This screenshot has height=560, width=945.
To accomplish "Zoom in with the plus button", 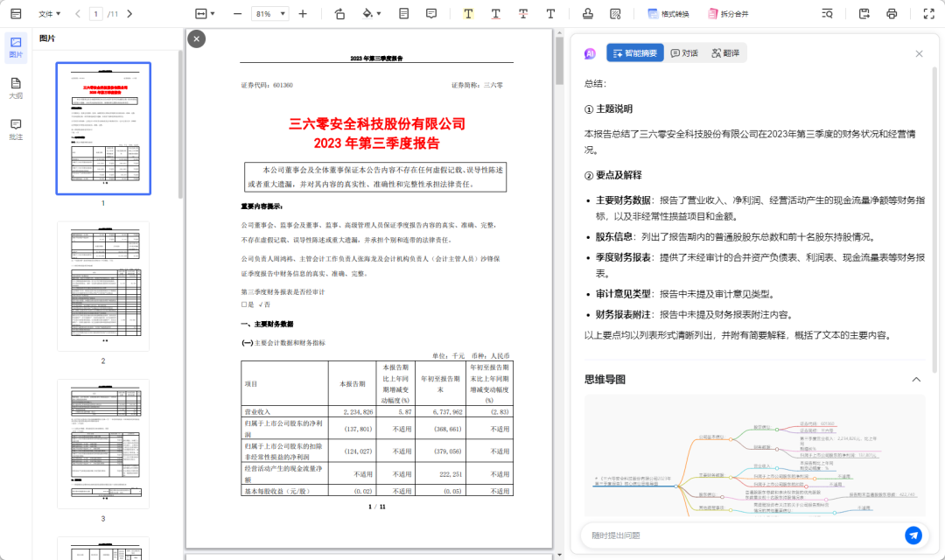I will point(303,14).
